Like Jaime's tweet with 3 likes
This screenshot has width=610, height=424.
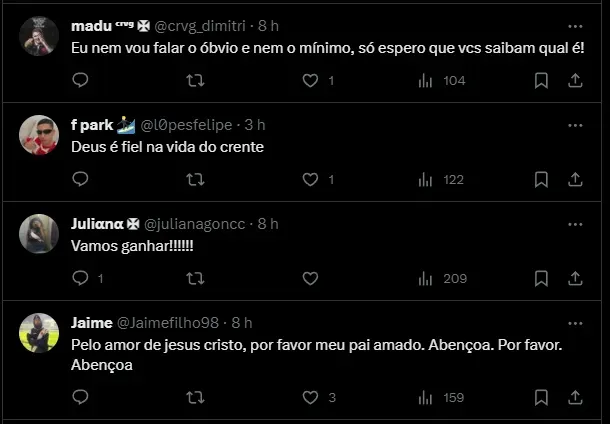(x=310, y=397)
